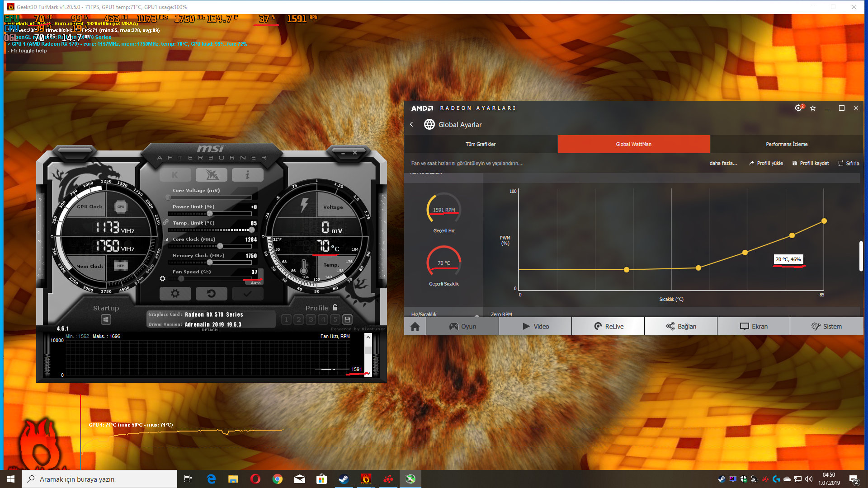Switch to FurMark in the taskbar
Image resolution: width=868 pixels, height=488 pixels.
pyautogui.click(x=366, y=479)
